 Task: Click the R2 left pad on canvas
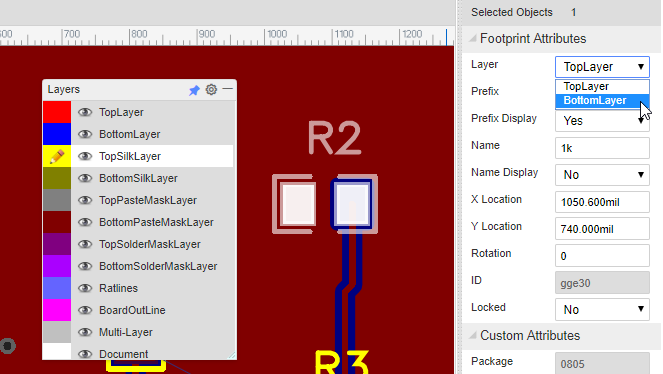(x=299, y=204)
